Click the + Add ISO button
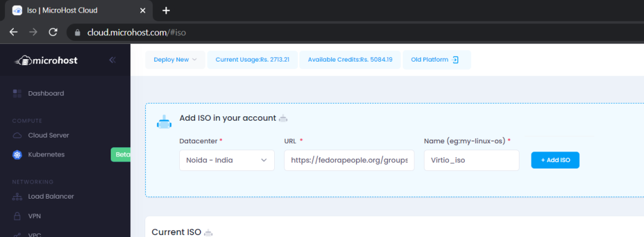The image size is (644, 237). coord(555,160)
